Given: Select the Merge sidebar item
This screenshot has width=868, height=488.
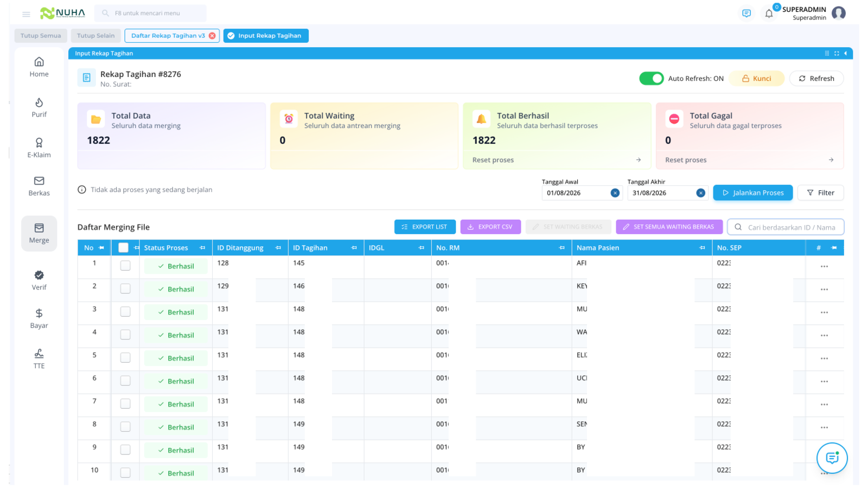Looking at the screenshot, I should [x=39, y=234].
